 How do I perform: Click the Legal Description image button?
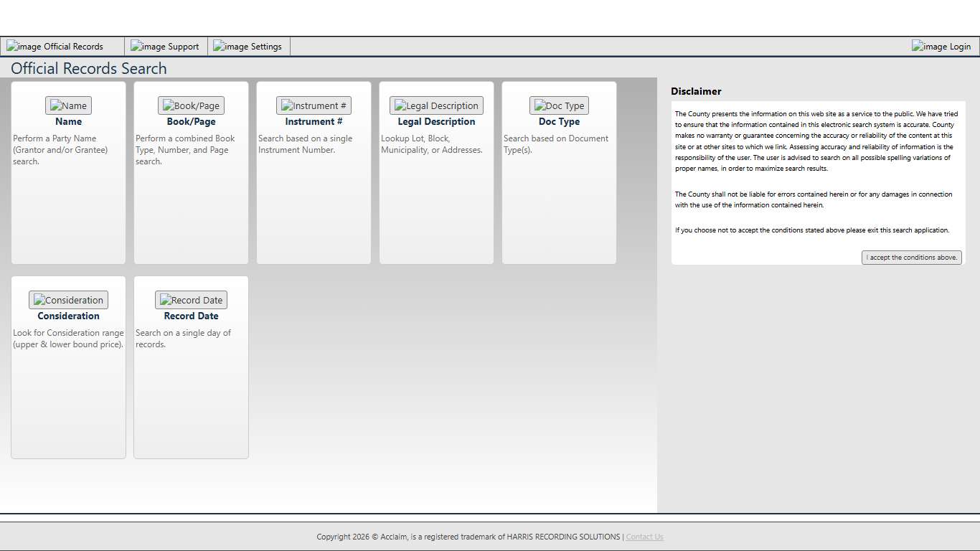point(436,105)
